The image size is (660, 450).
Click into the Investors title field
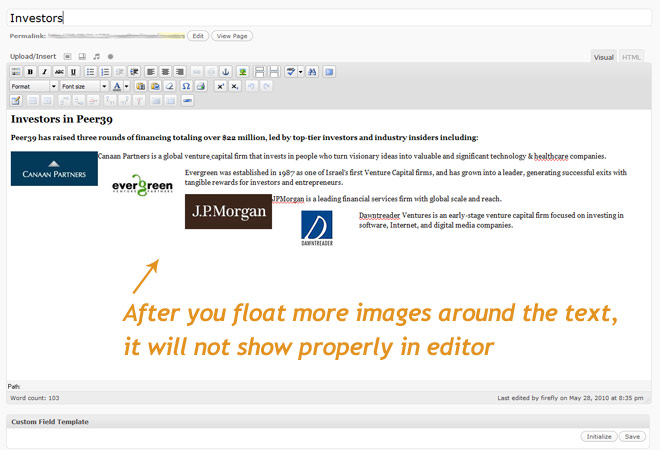(329, 18)
